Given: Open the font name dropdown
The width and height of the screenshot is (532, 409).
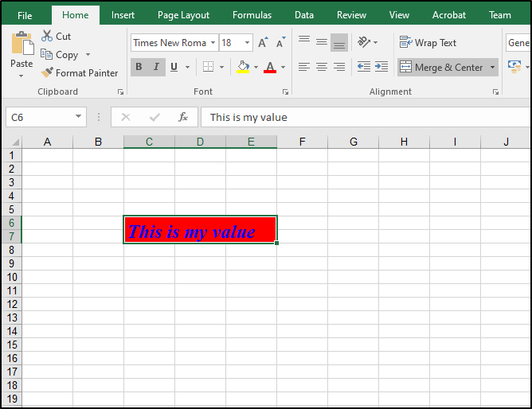Looking at the screenshot, I should [x=213, y=43].
